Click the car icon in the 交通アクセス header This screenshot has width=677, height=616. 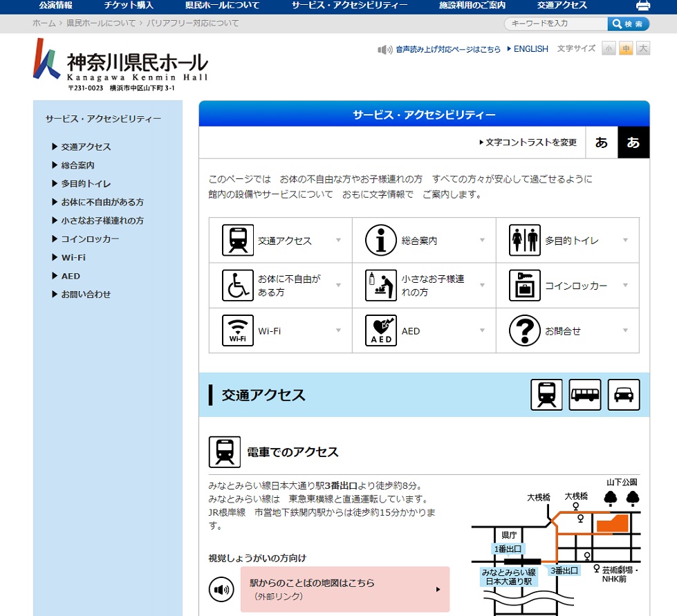pyautogui.click(x=624, y=395)
